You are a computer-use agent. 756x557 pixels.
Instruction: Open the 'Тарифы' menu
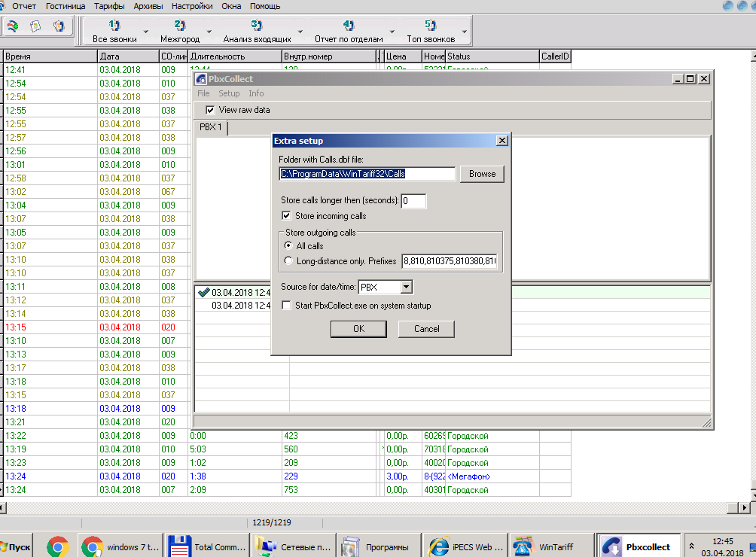point(110,6)
